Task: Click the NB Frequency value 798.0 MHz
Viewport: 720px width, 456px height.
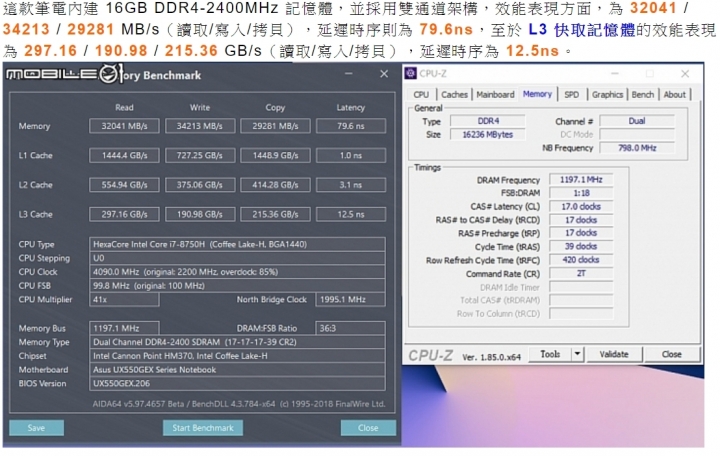Action: (637, 148)
